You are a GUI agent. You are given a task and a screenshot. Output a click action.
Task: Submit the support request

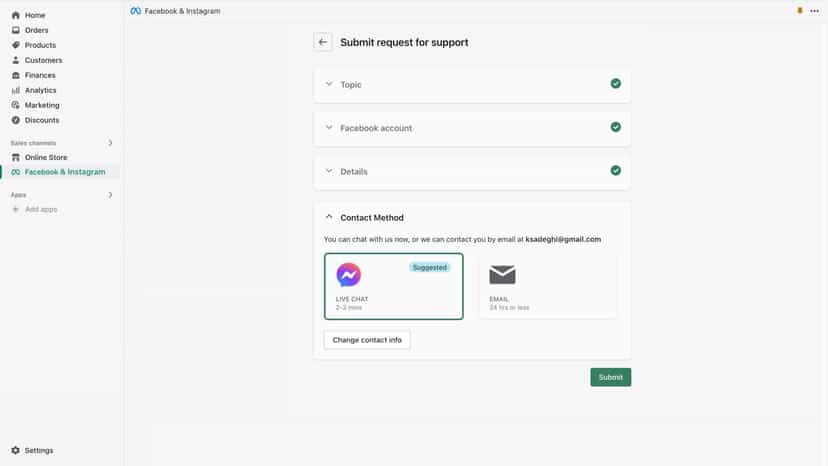click(610, 377)
